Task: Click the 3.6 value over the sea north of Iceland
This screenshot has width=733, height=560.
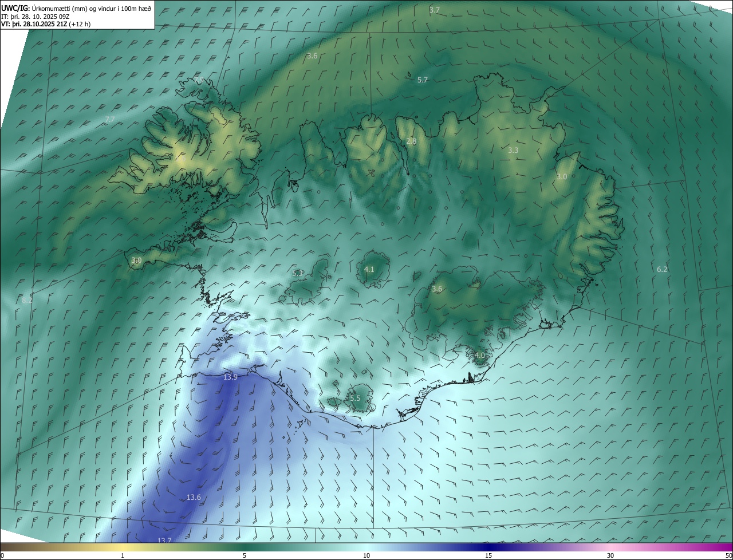Action: [x=312, y=56]
